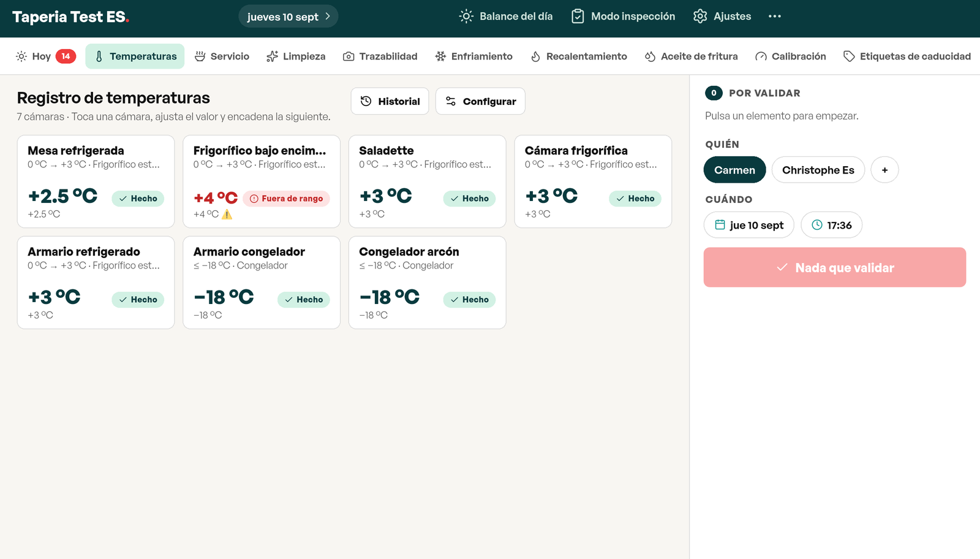Open the 17:36 time picker
Viewport: 980px width, 559px height.
click(832, 225)
